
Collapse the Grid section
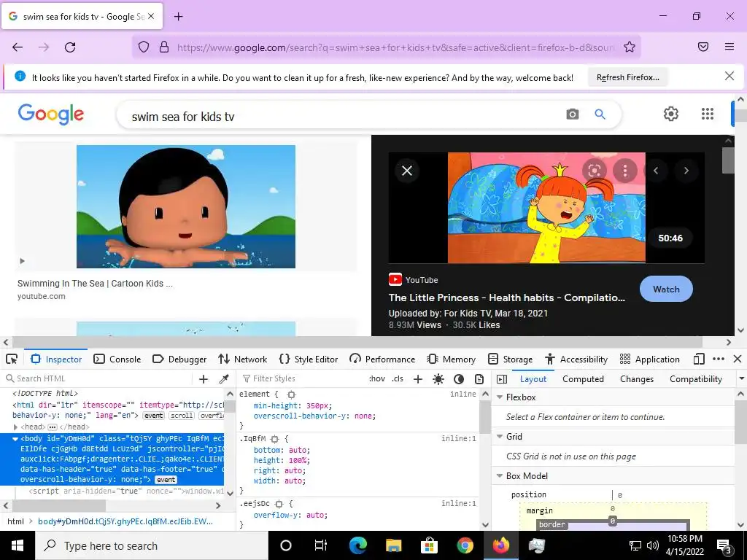pyautogui.click(x=500, y=437)
